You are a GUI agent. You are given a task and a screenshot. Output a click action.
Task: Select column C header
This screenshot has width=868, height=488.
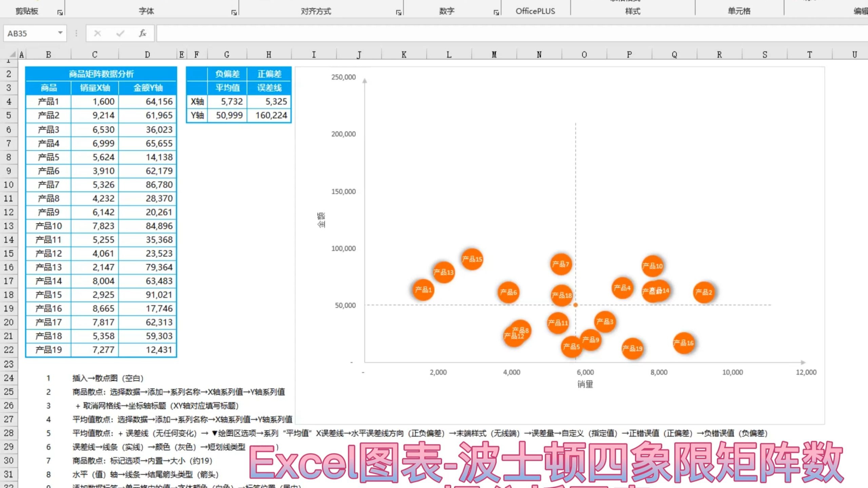[95, 55]
